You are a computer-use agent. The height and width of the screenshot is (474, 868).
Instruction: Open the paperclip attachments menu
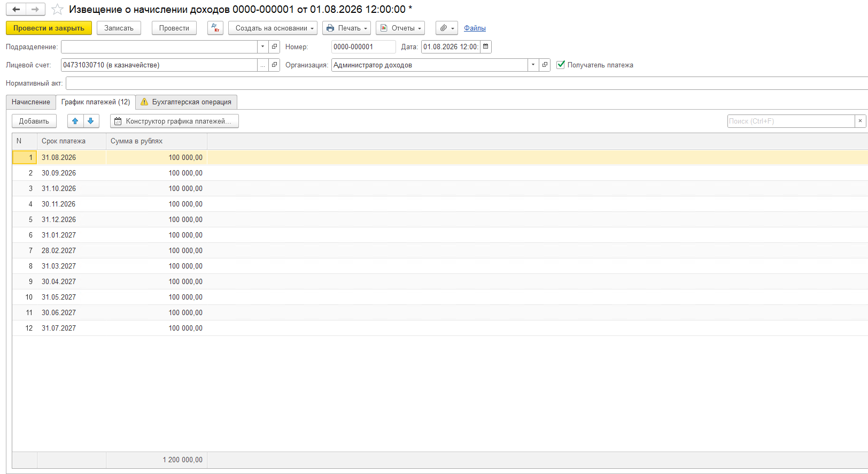447,28
